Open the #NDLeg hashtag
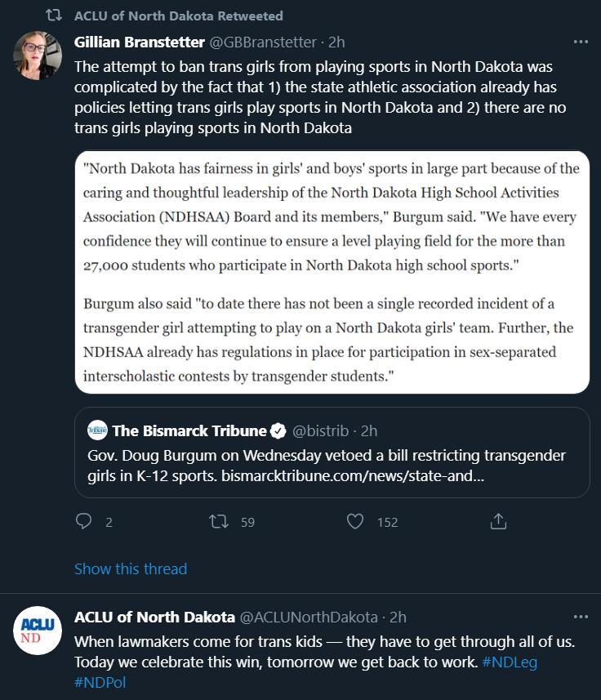The image size is (601, 700). coord(510,662)
